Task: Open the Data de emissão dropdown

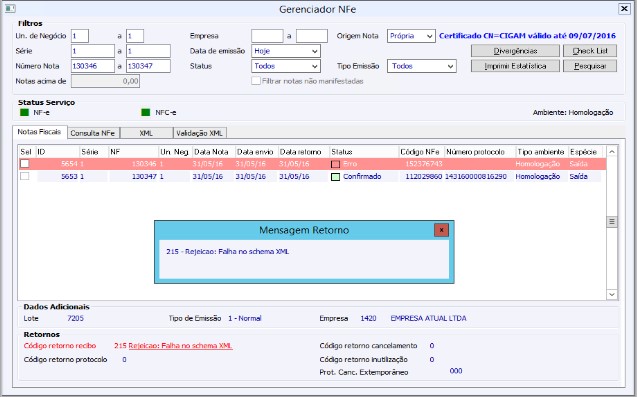Action: (286, 51)
